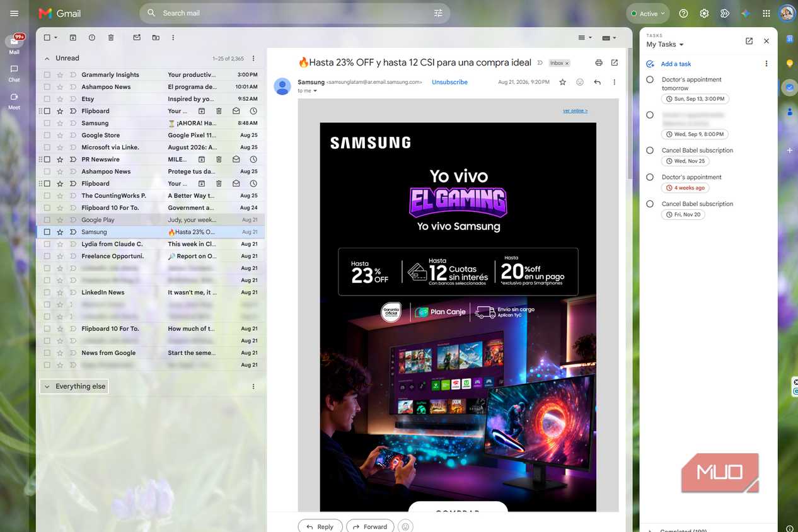Open the Active status dropdown

tap(648, 13)
